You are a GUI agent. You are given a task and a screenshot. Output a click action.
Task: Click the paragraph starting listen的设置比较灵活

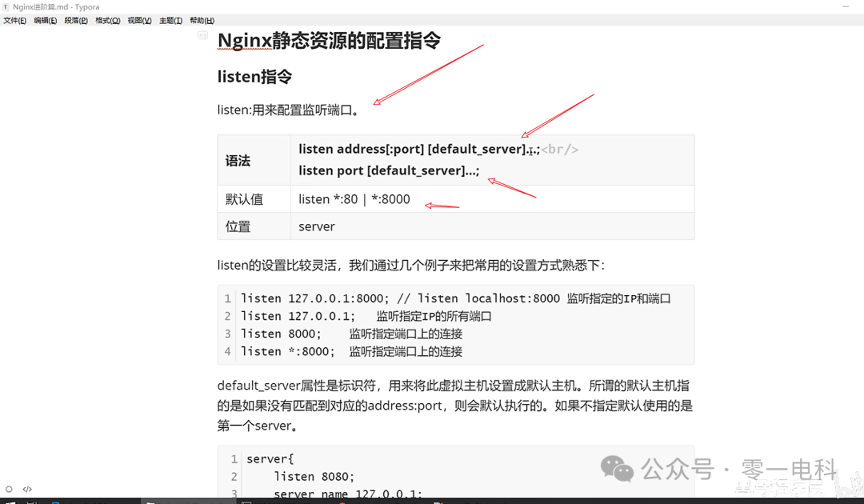coord(411,265)
